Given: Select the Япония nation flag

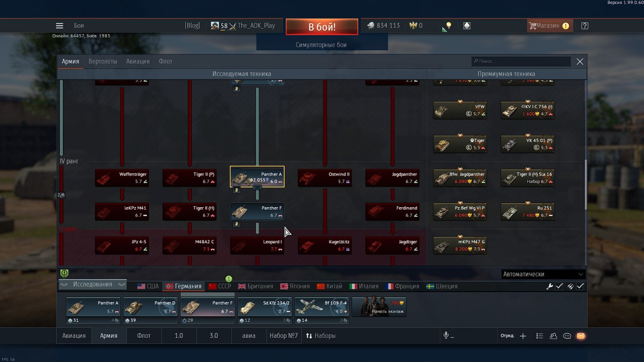Looking at the screenshot, I should tap(295, 286).
